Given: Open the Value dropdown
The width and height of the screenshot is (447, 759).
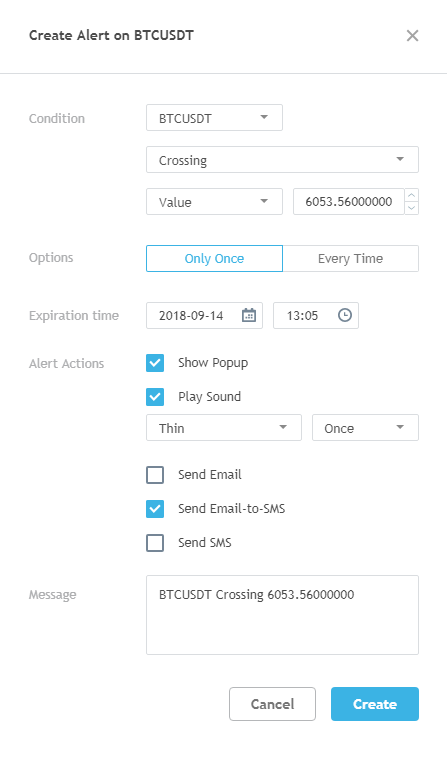Looking at the screenshot, I should coord(215,202).
